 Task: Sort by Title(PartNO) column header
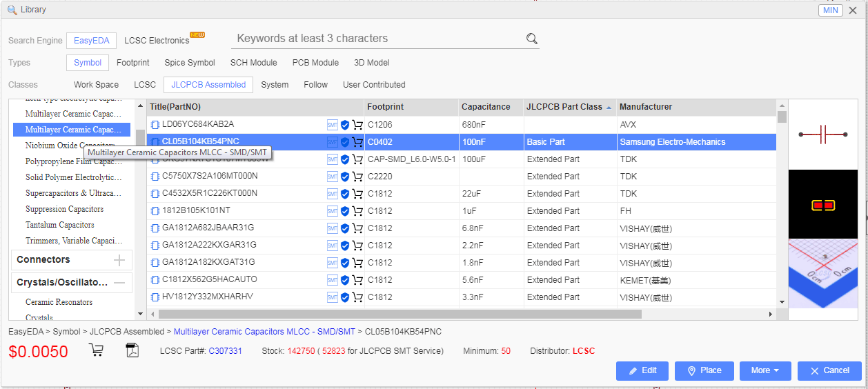click(255, 107)
